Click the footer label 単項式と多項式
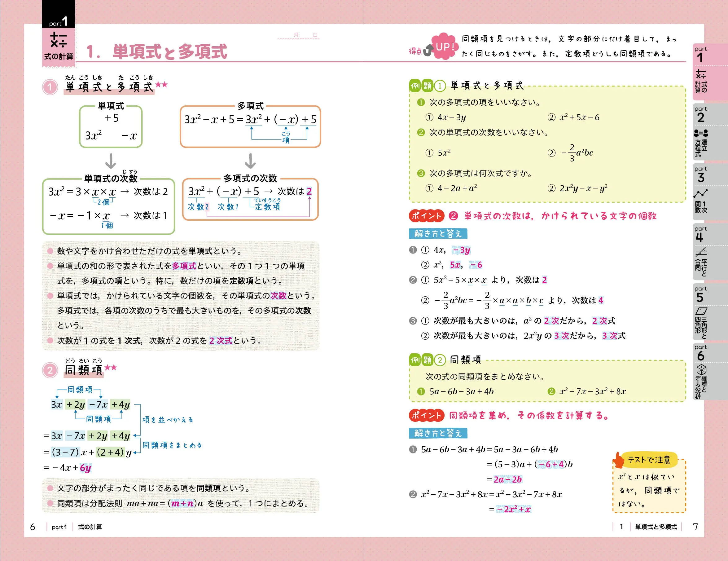 click(656, 527)
